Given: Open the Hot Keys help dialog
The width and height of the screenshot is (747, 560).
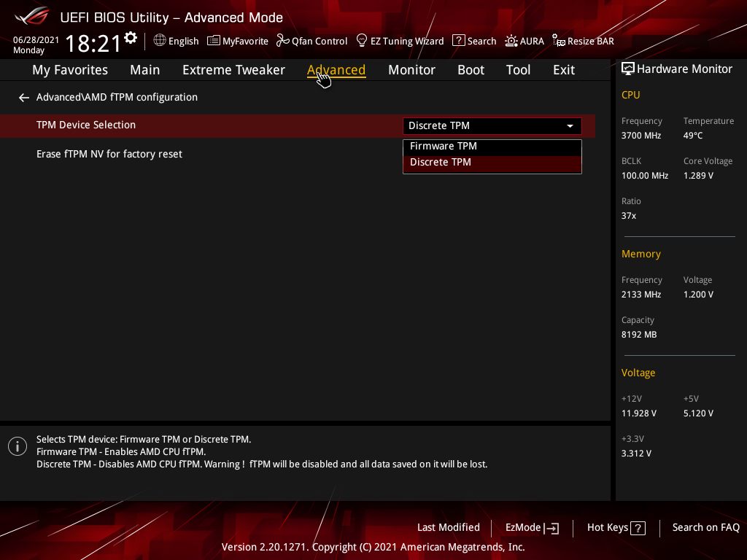Looking at the screenshot, I should (615, 527).
